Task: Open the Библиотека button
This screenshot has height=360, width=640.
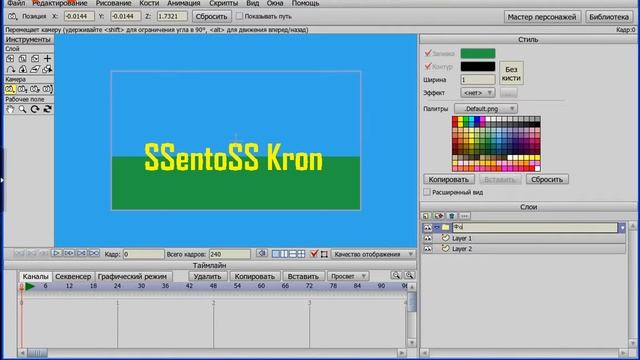Action: tap(609, 17)
